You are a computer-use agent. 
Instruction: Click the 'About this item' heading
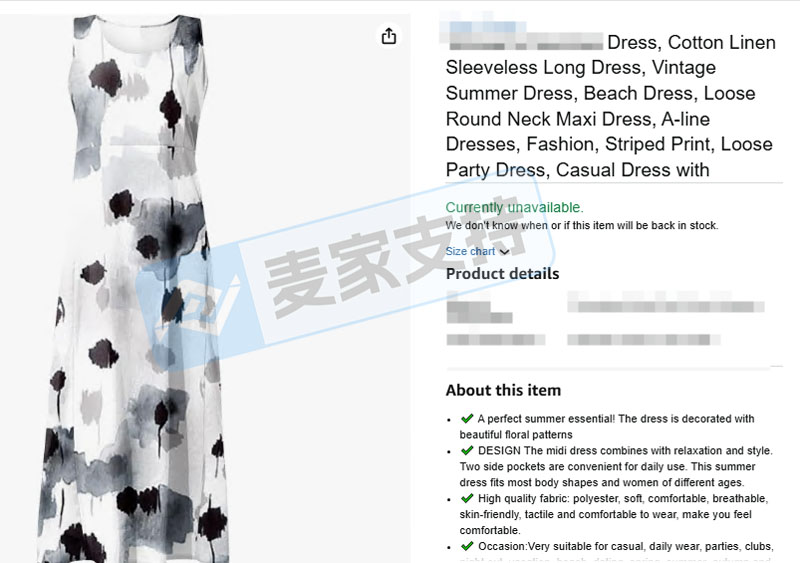[503, 390]
